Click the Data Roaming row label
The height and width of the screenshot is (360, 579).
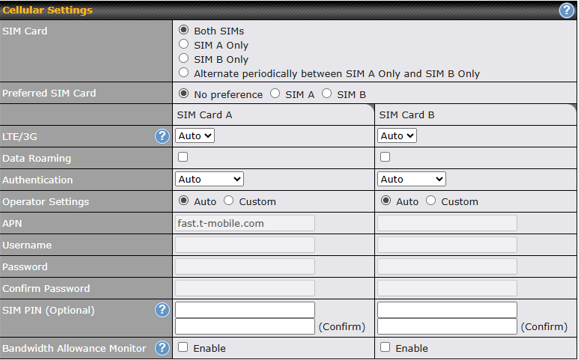coord(37,158)
